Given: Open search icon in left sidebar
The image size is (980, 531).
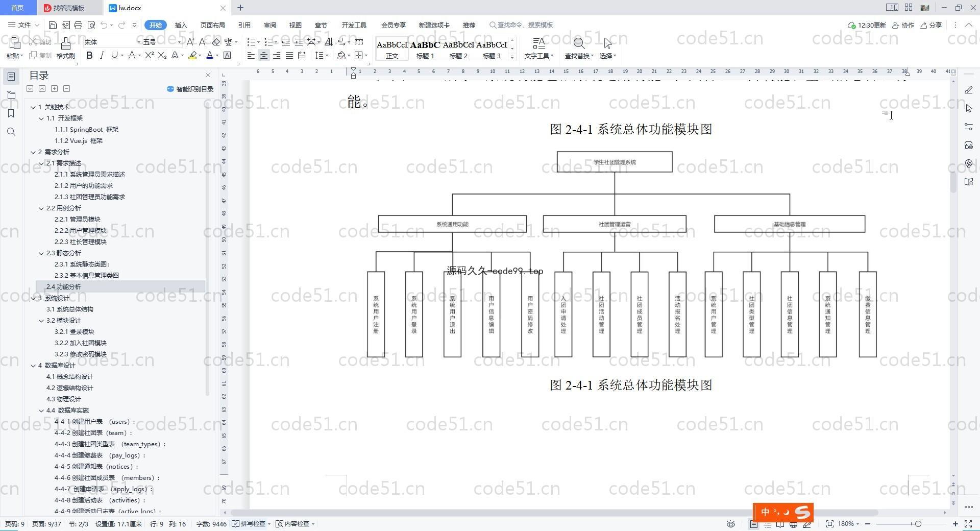Looking at the screenshot, I should click(x=11, y=132).
